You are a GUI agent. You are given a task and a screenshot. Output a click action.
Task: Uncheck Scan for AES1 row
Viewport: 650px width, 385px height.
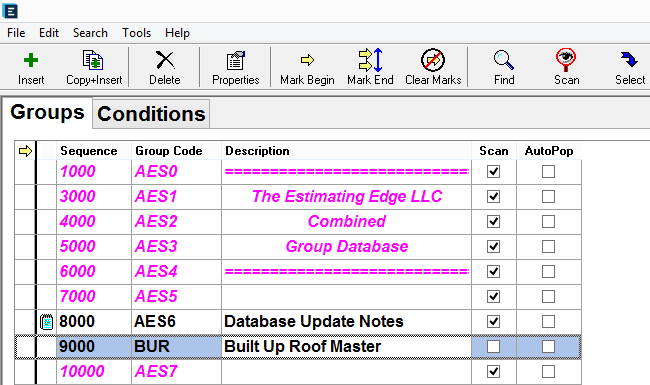click(493, 196)
